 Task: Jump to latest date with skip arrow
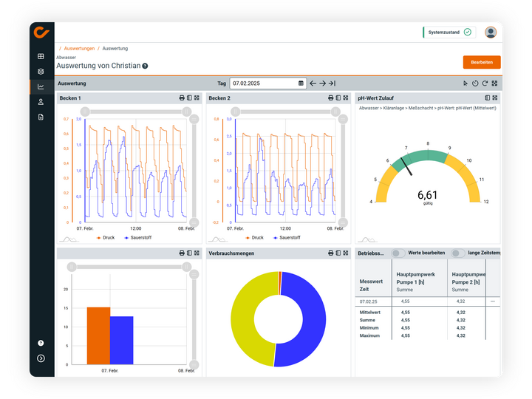[x=332, y=83]
